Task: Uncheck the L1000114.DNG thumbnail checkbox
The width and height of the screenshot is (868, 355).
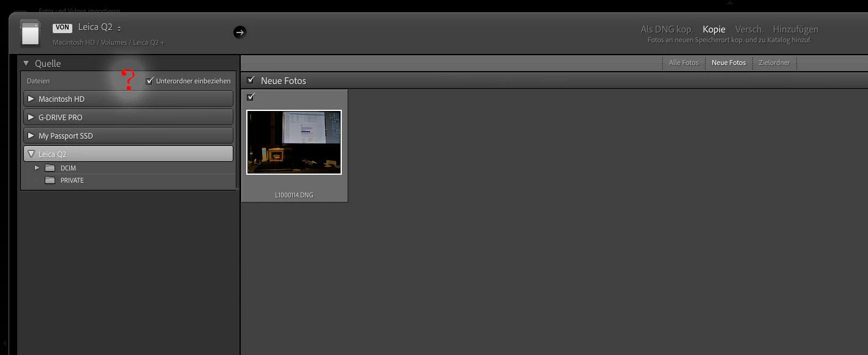Action: tap(251, 97)
